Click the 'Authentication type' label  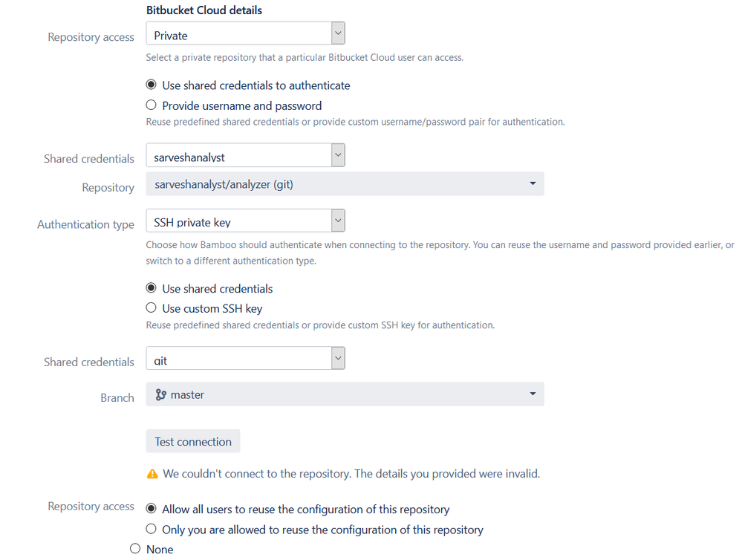click(x=85, y=224)
